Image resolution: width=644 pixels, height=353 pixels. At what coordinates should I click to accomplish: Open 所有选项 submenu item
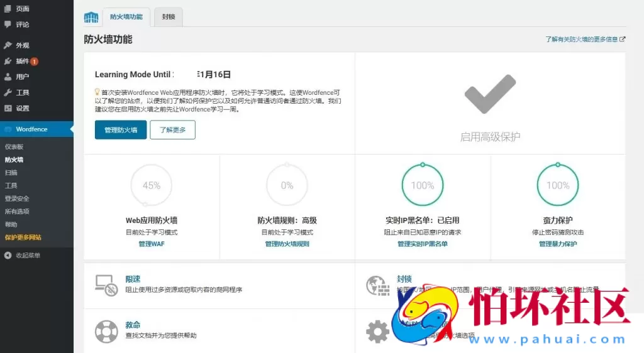[17, 212]
